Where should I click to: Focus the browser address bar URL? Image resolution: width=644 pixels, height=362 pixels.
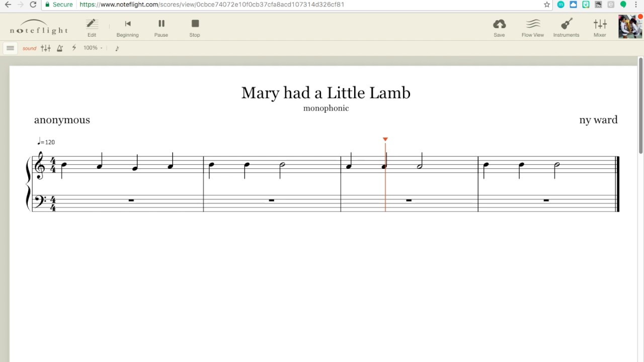coord(212,5)
